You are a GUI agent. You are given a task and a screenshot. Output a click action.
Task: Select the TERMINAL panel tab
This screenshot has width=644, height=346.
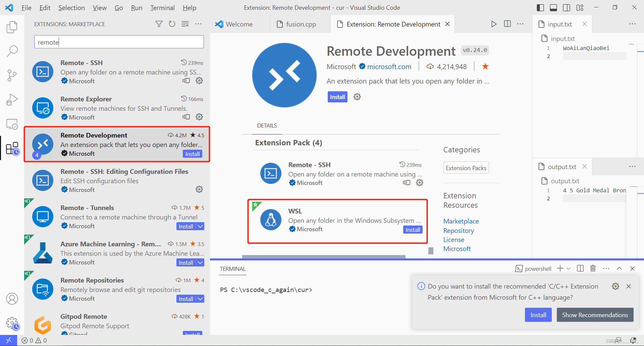(x=233, y=269)
